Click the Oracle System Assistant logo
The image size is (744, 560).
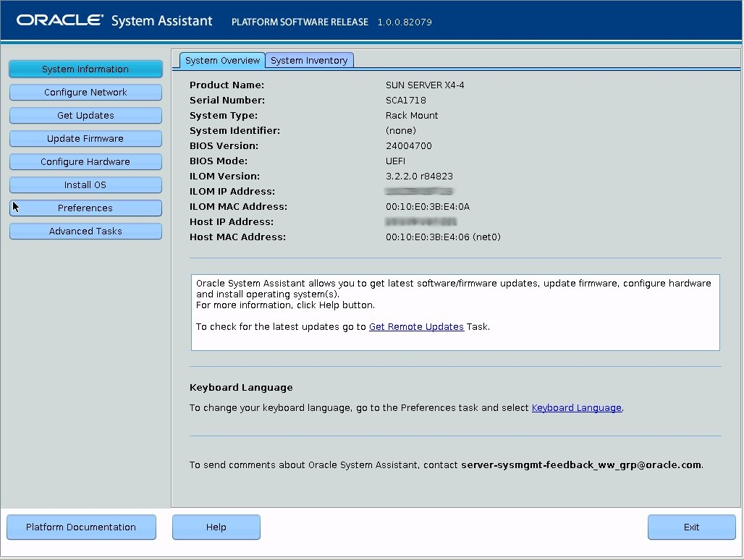tap(114, 21)
